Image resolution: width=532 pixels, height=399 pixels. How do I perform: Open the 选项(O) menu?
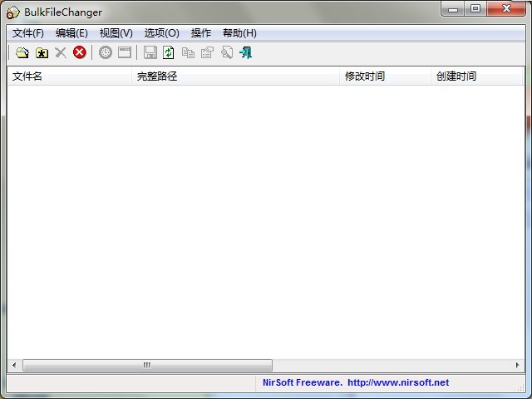coord(161,33)
